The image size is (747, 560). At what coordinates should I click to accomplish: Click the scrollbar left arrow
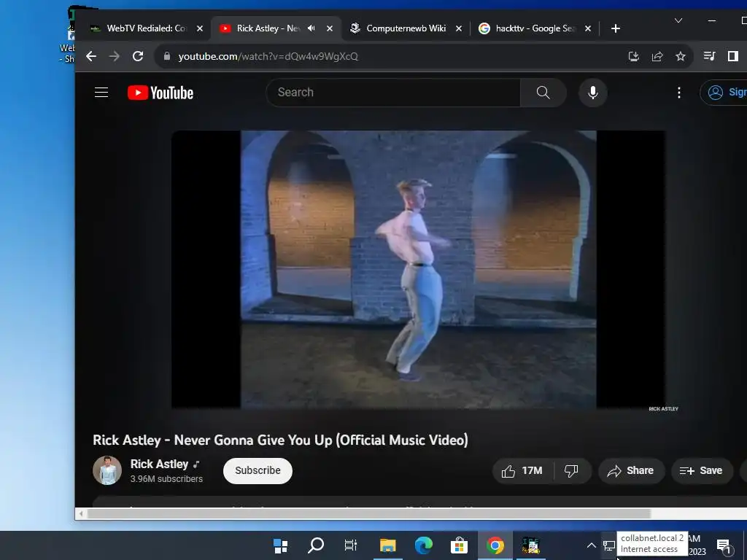[x=81, y=513]
